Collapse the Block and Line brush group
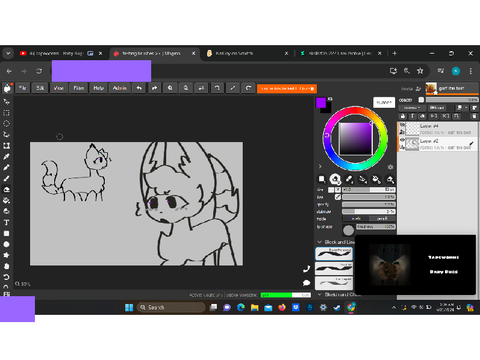 tap(319, 242)
